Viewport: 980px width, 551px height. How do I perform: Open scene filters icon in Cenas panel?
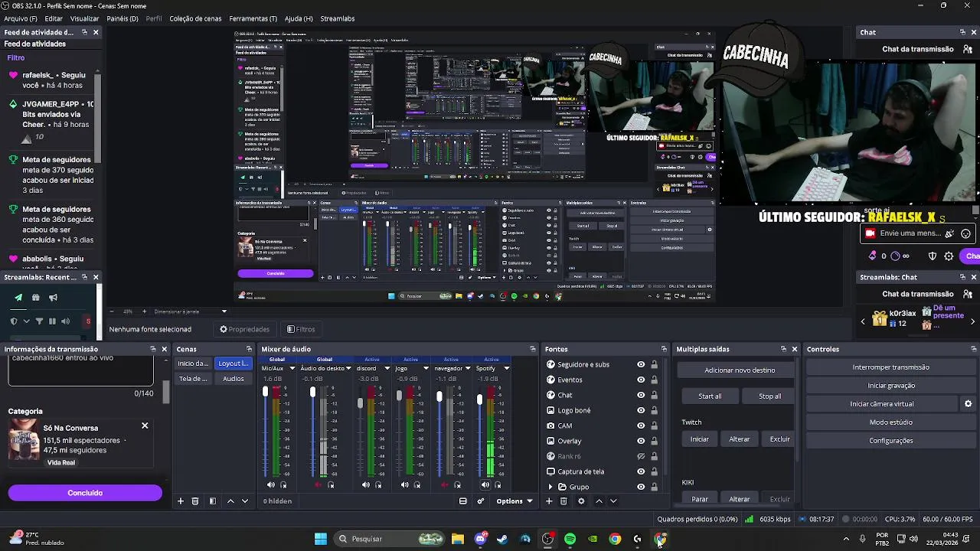212,501
